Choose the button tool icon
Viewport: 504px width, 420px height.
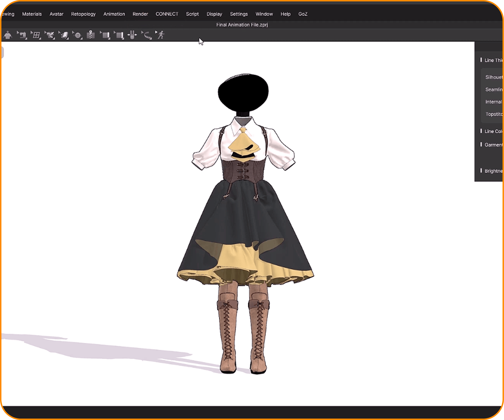(78, 35)
